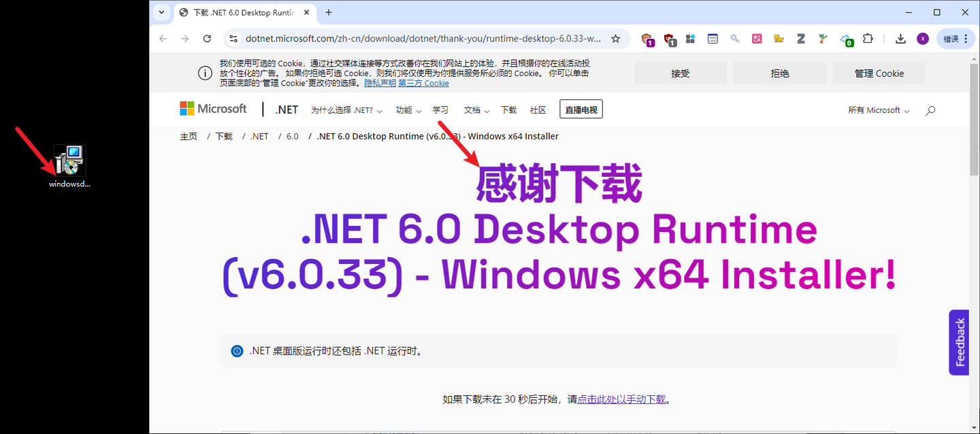This screenshot has height=434, width=980.
Task: Select the windowsd installer icon on the desktop
Action: [x=68, y=160]
